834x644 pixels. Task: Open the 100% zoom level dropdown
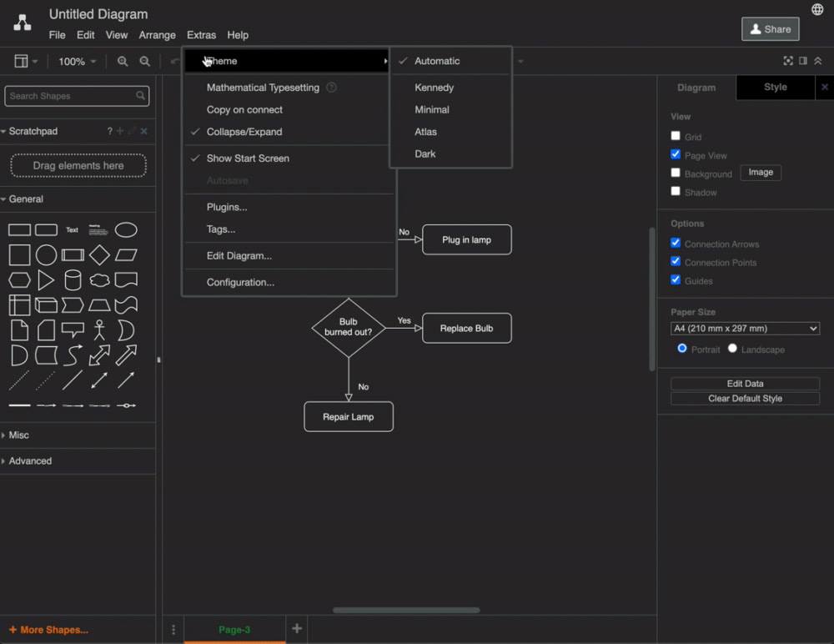tap(77, 62)
